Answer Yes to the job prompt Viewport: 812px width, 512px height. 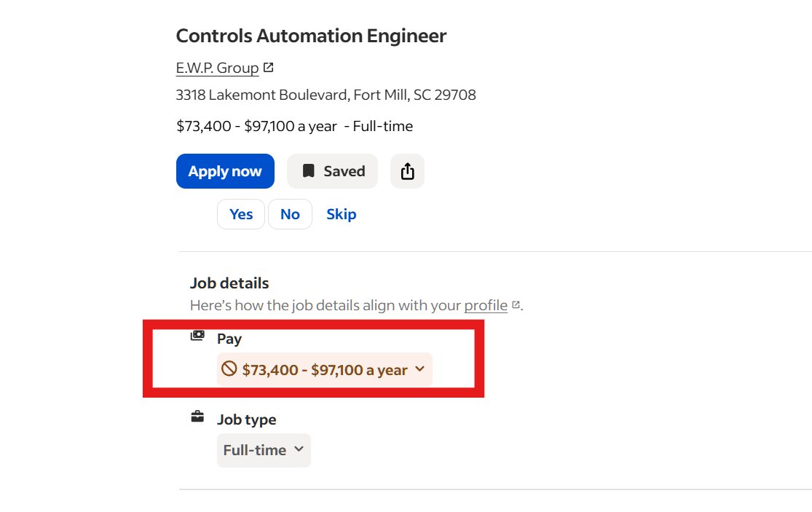241,214
